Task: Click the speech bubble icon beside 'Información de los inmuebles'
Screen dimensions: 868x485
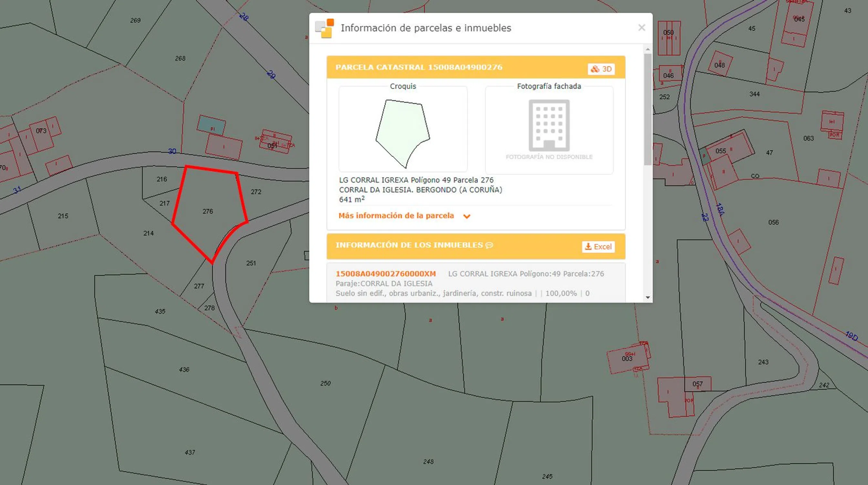Action: click(x=489, y=245)
